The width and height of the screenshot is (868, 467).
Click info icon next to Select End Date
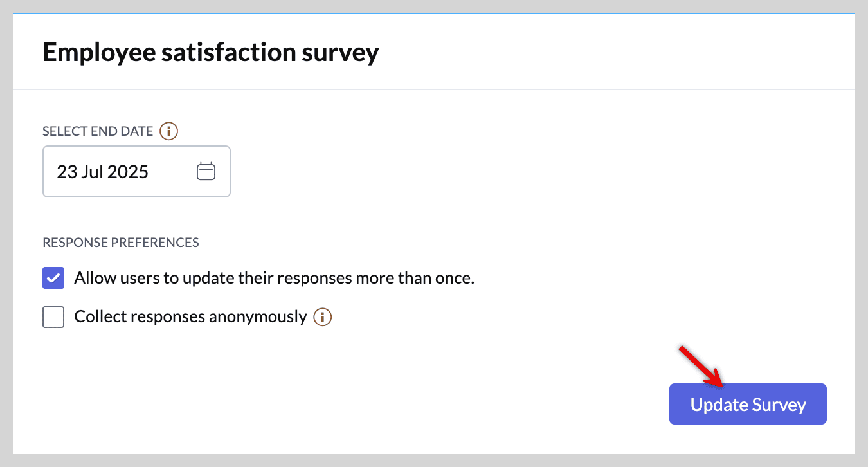[x=168, y=131]
